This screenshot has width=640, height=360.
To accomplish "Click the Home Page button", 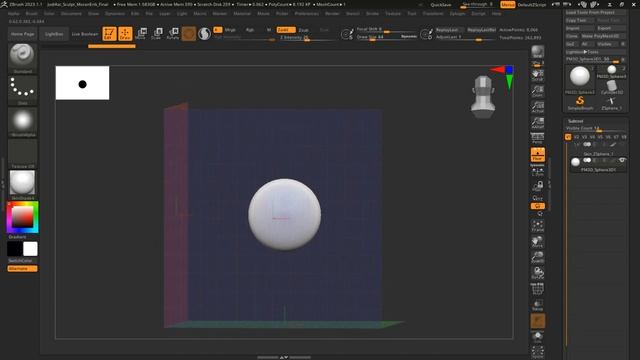I will point(22,34).
